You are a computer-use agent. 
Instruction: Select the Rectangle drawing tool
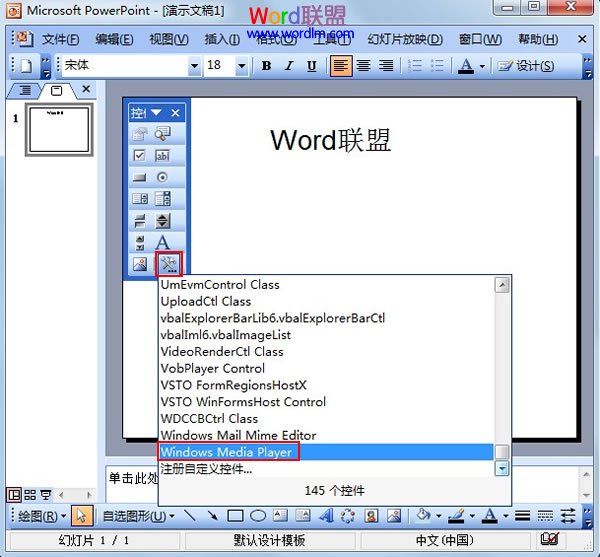pos(235,516)
